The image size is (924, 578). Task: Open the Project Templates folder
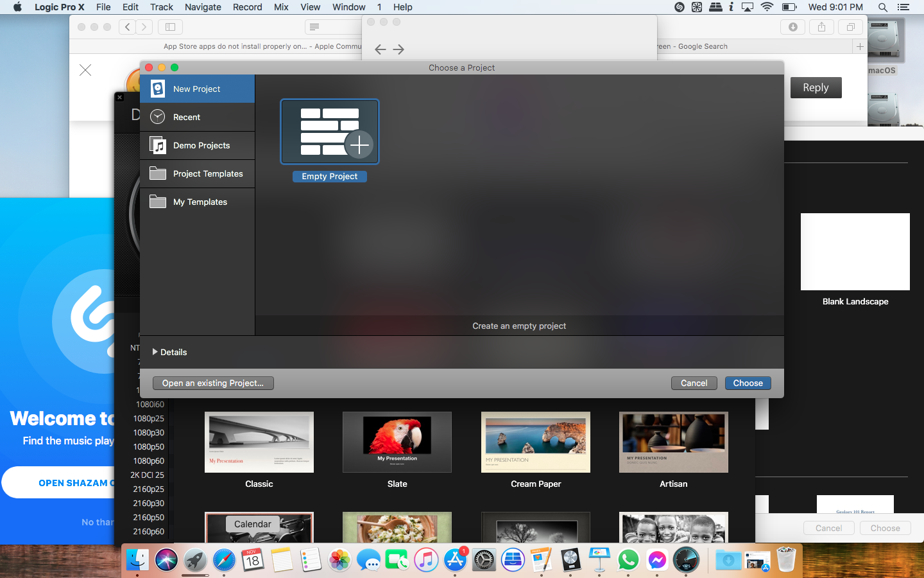(198, 173)
